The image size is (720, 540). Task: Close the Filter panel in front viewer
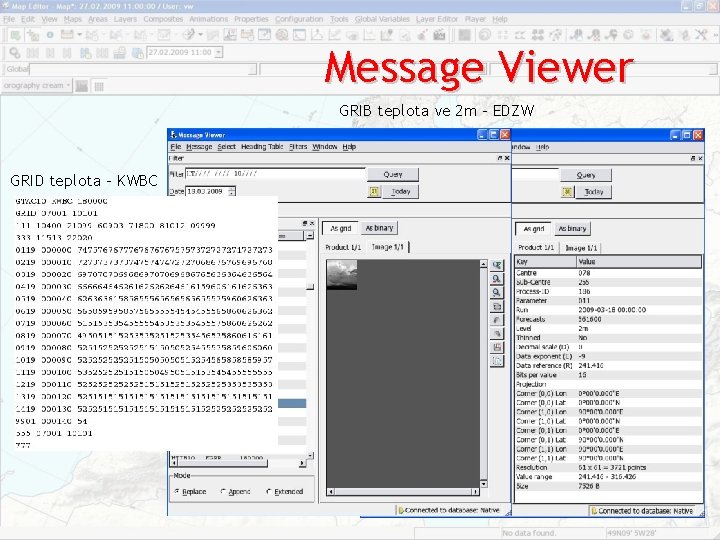click(507, 158)
